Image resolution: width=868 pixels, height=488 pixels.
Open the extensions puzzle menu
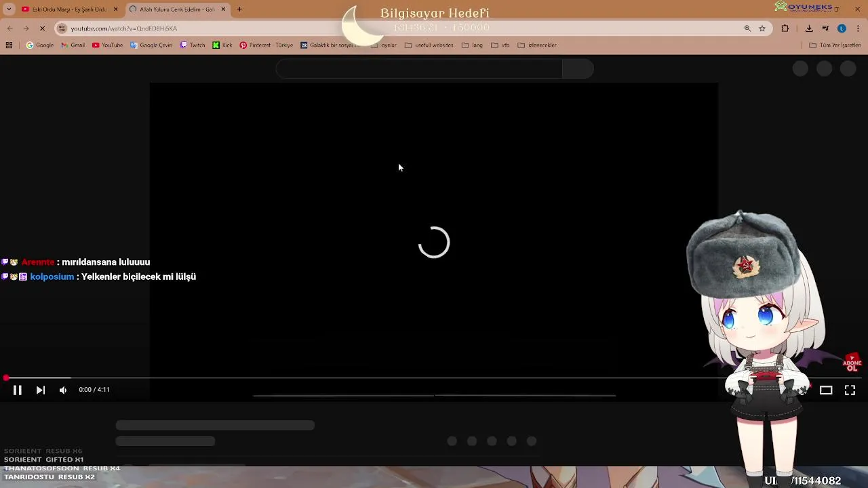[x=785, y=28]
